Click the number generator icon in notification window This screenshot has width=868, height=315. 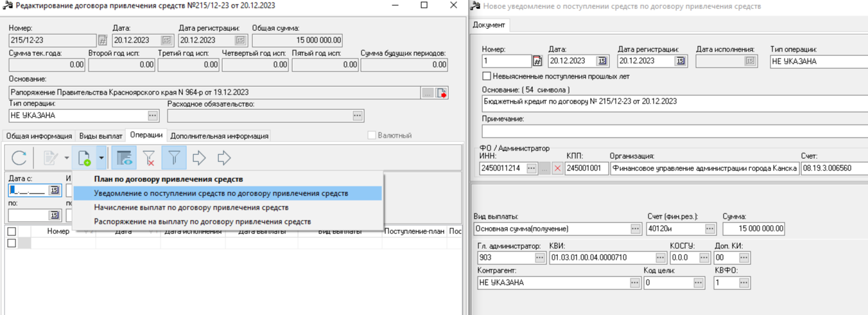(537, 61)
